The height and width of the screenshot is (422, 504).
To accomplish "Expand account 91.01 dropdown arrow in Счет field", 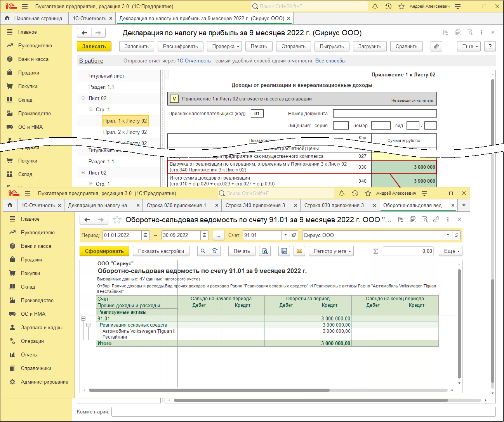I will [x=286, y=235].
